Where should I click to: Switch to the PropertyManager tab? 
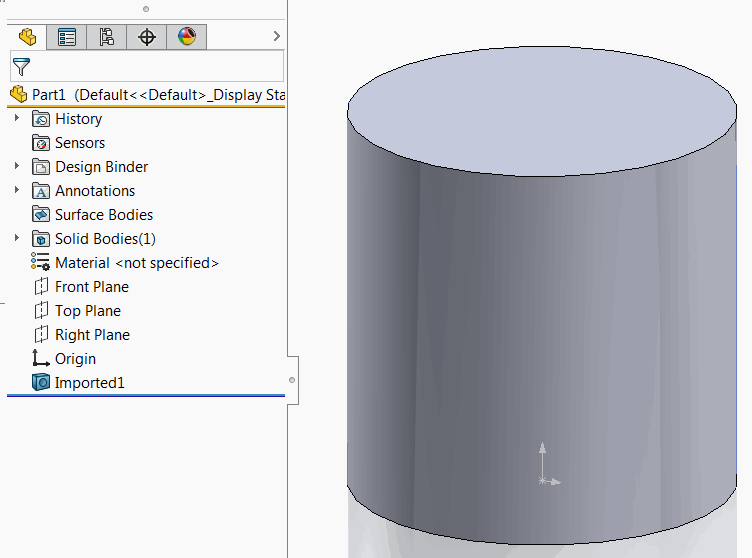click(67, 37)
